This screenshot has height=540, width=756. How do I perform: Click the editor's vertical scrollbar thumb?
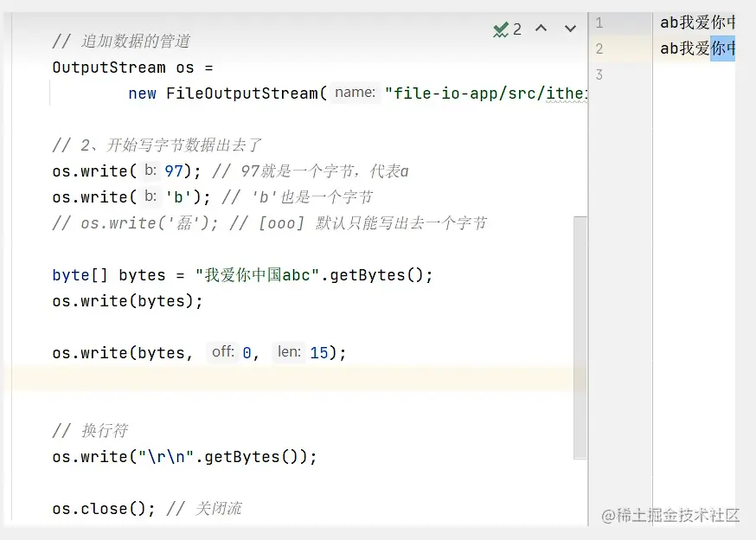[580, 337]
